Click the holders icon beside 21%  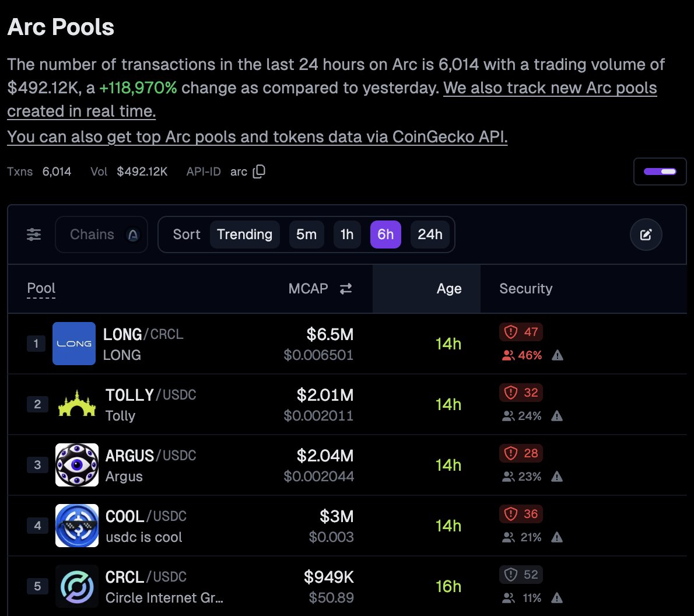pos(508,537)
